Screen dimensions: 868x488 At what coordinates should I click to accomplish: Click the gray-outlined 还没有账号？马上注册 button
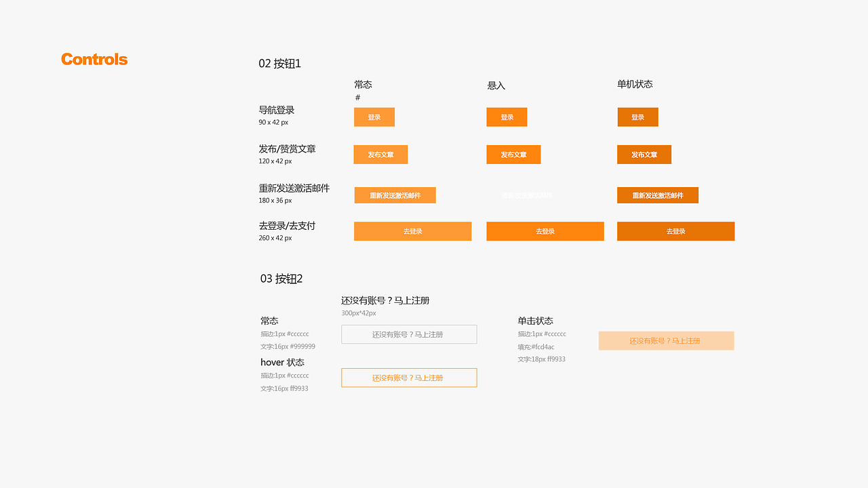(x=409, y=334)
